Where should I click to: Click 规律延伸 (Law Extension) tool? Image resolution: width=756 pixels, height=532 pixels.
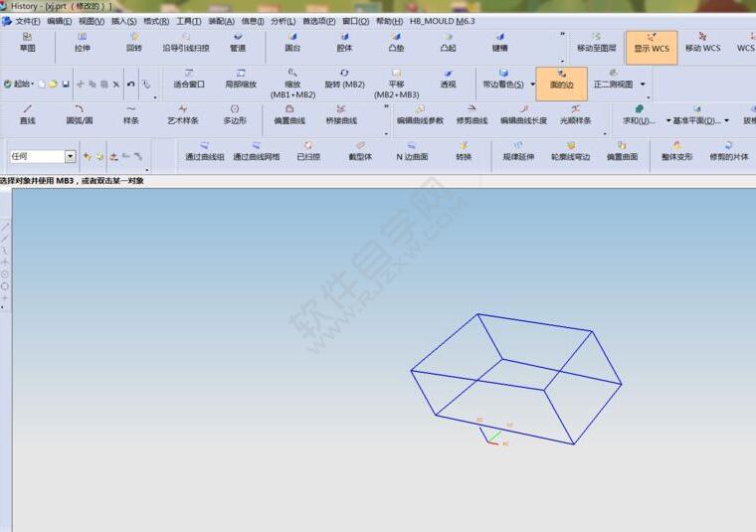[518, 151]
